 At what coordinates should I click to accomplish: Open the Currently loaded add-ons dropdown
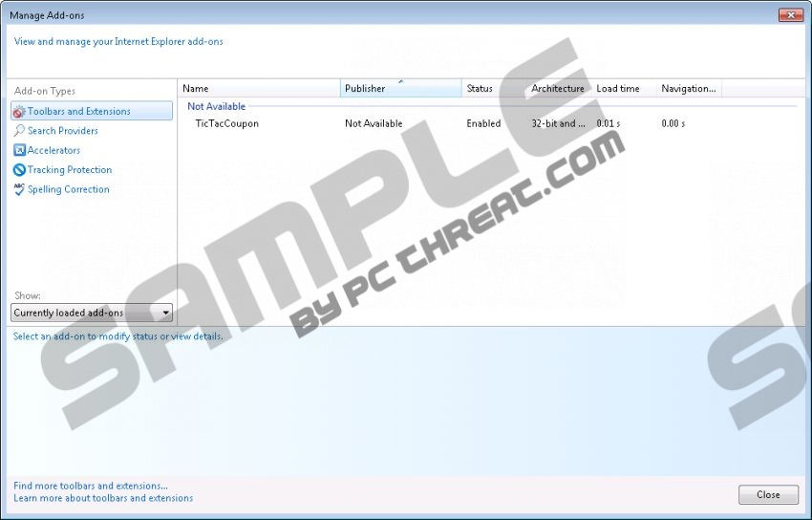92,313
